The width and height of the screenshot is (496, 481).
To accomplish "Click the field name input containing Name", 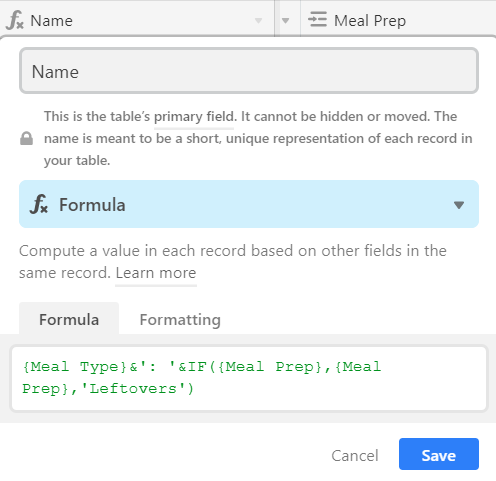I will click(x=249, y=71).
